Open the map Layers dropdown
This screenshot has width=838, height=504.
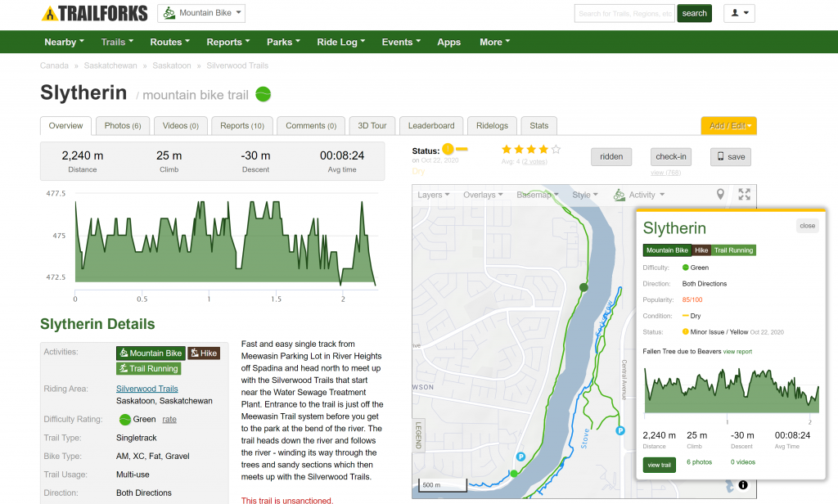pos(434,195)
